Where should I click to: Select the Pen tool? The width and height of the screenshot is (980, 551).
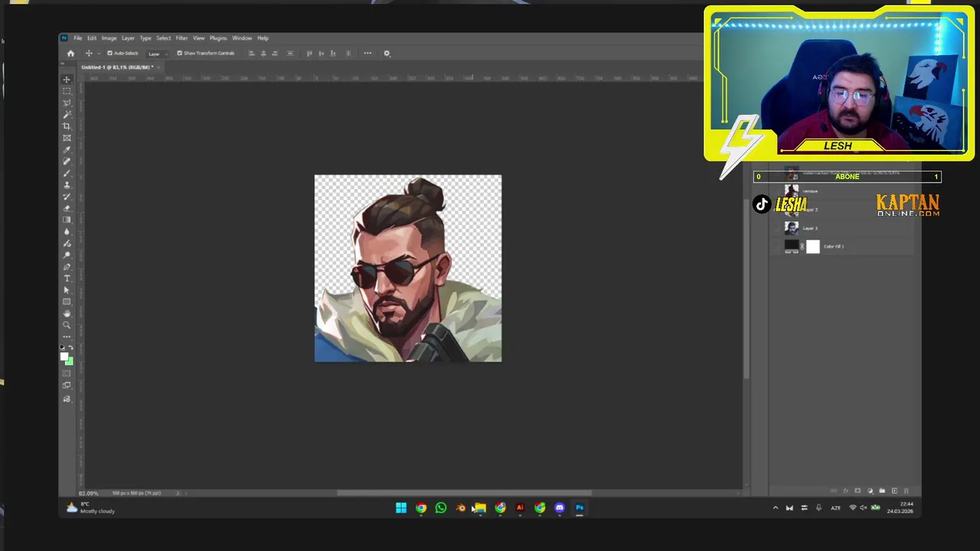coord(67,266)
